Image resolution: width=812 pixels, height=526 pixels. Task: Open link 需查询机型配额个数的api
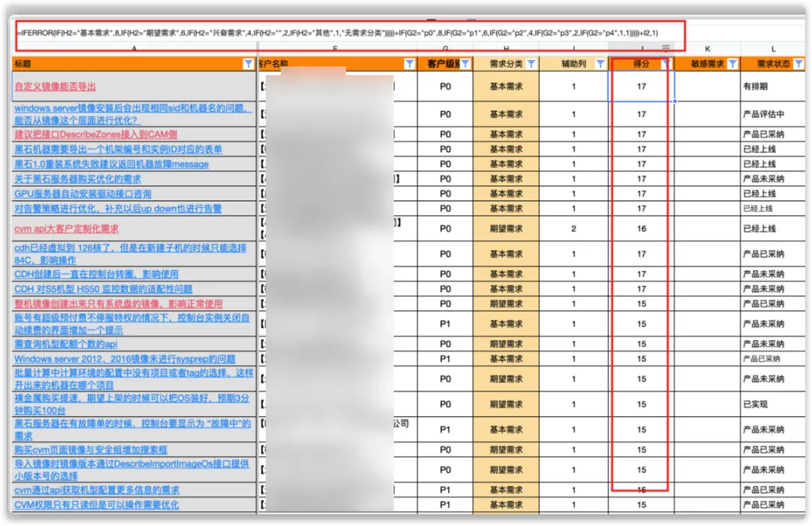(x=65, y=344)
